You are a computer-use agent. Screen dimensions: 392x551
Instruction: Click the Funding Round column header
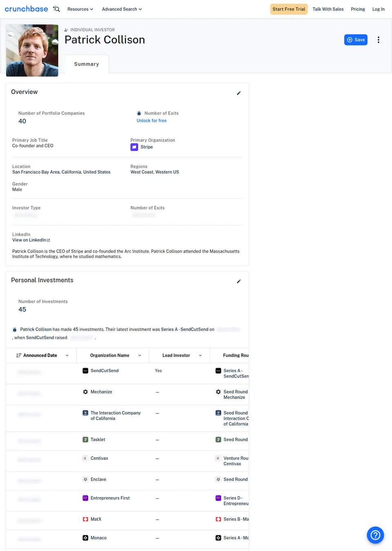(x=236, y=355)
